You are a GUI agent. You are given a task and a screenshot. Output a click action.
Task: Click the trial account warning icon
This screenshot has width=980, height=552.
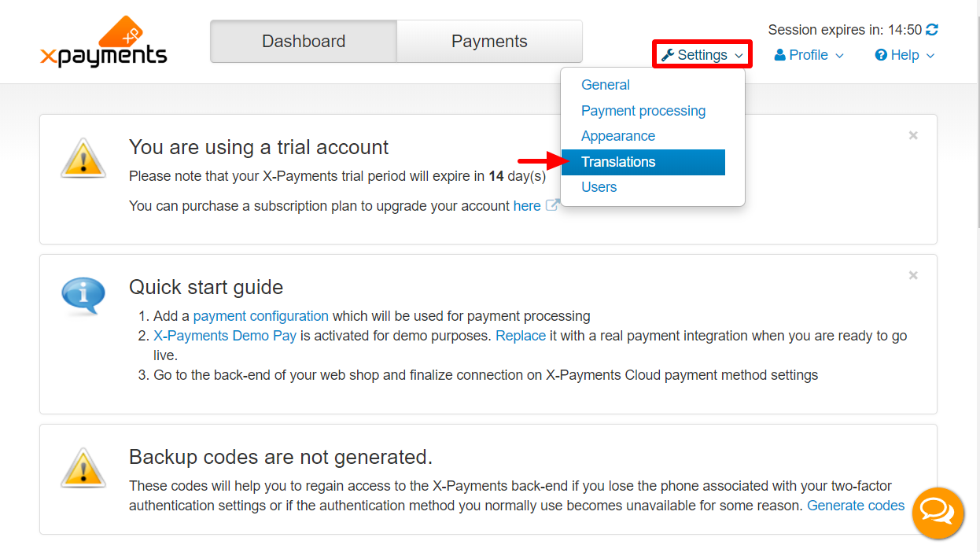[83, 157]
